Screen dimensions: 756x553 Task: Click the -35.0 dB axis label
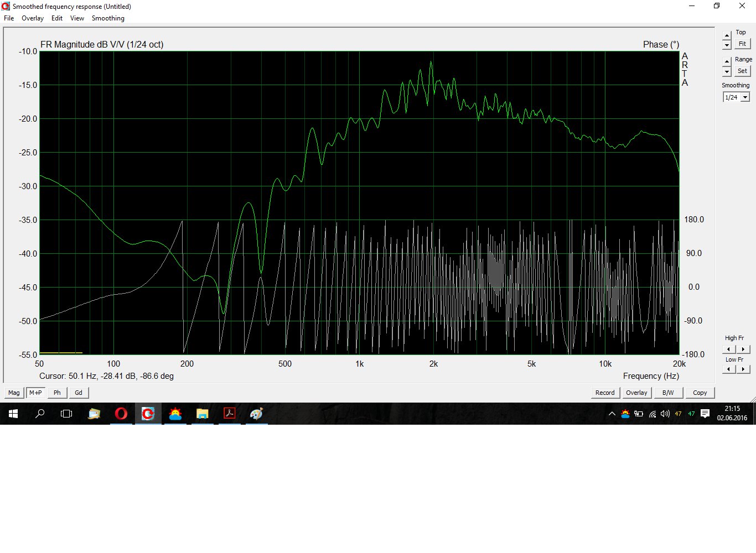tap(28, 220)
